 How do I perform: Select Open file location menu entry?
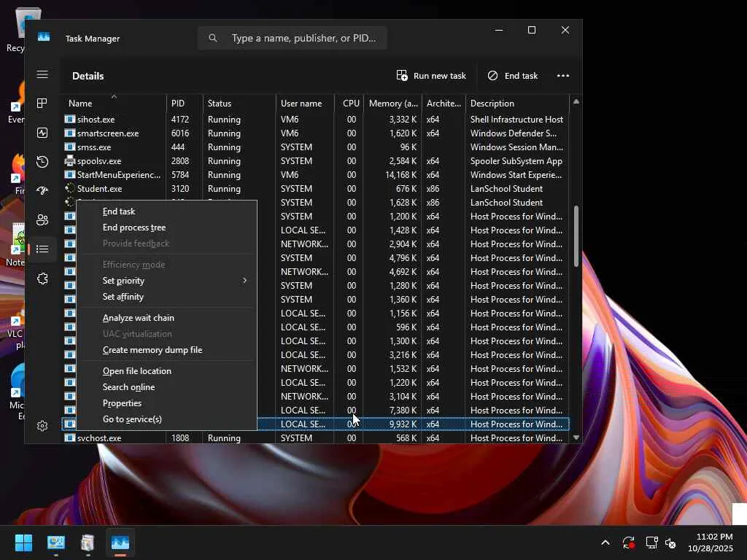(137, 371)
